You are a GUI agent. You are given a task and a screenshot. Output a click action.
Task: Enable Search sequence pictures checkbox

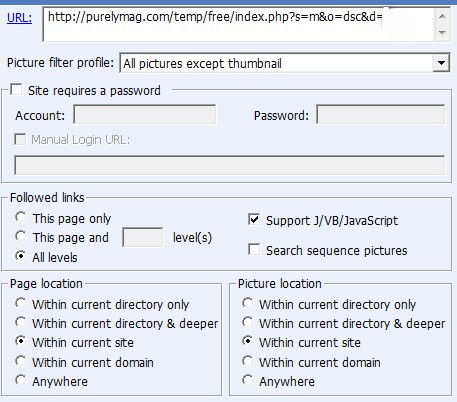pyautogui.click(x=254, y=249)
